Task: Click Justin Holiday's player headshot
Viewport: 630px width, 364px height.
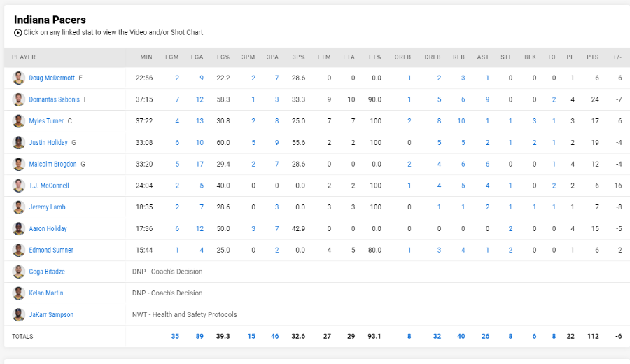Action: click(18, 142)
